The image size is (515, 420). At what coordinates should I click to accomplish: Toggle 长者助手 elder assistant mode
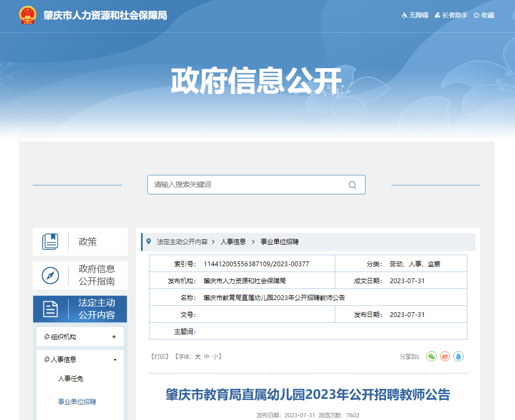(451, 15)
